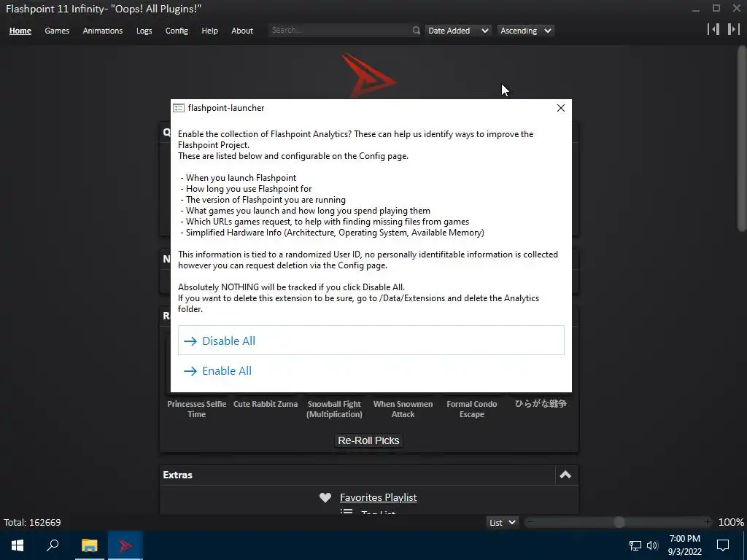Open the List layout dropdown
747x560 pixels.
coord(502,522)
